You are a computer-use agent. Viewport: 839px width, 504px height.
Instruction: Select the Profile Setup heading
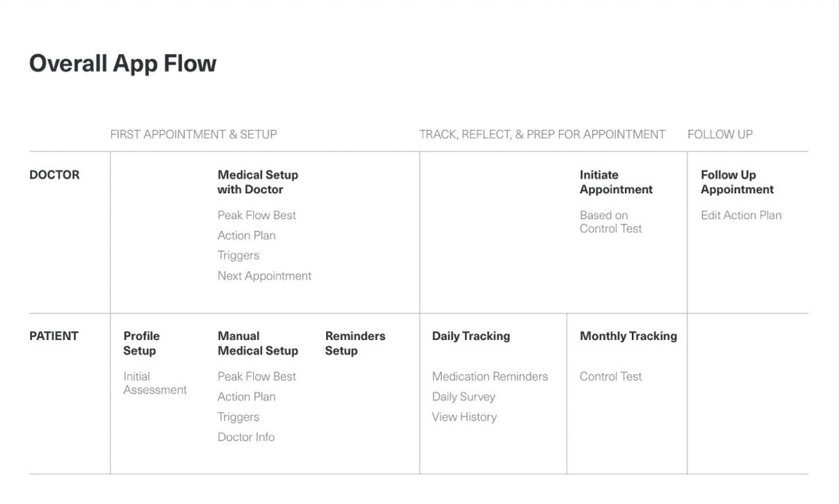click(x=141, y=343)
